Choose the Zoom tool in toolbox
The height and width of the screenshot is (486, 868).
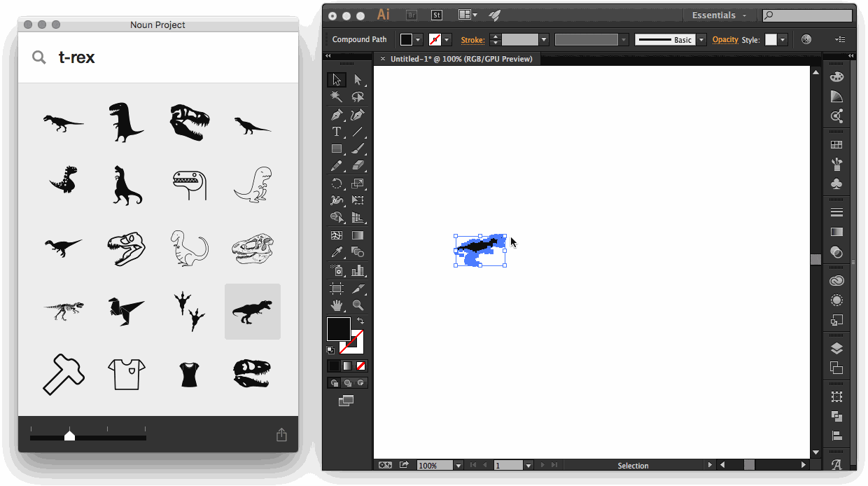[x=358, y=305]
